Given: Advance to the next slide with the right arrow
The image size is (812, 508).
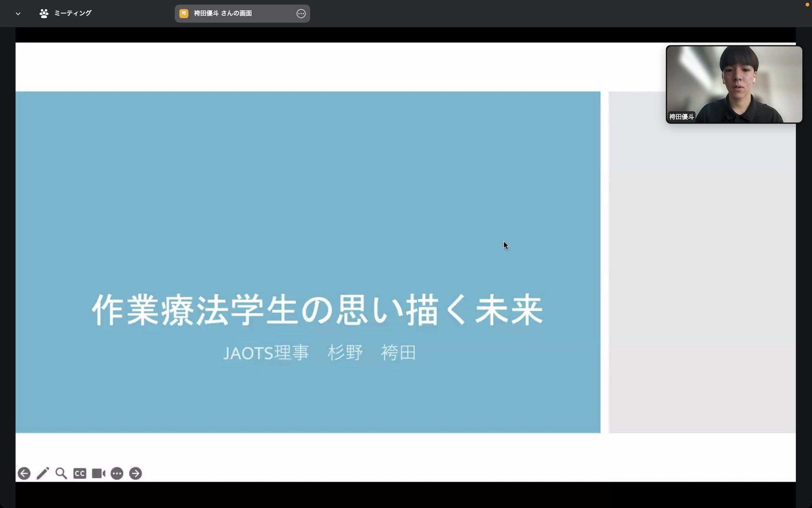Looking at the screenshot, I should coord(136,473).
